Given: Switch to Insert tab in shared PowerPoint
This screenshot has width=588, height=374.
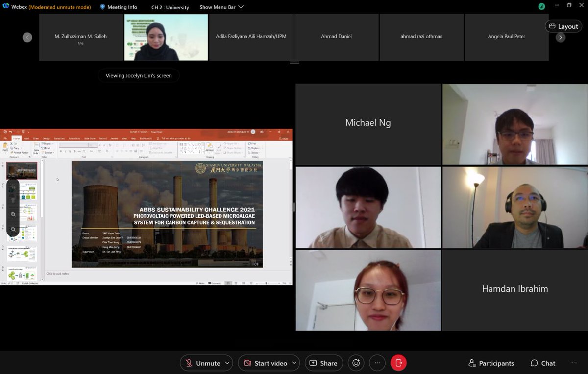Looking at the screenshot, I should [x=26, y=138].
